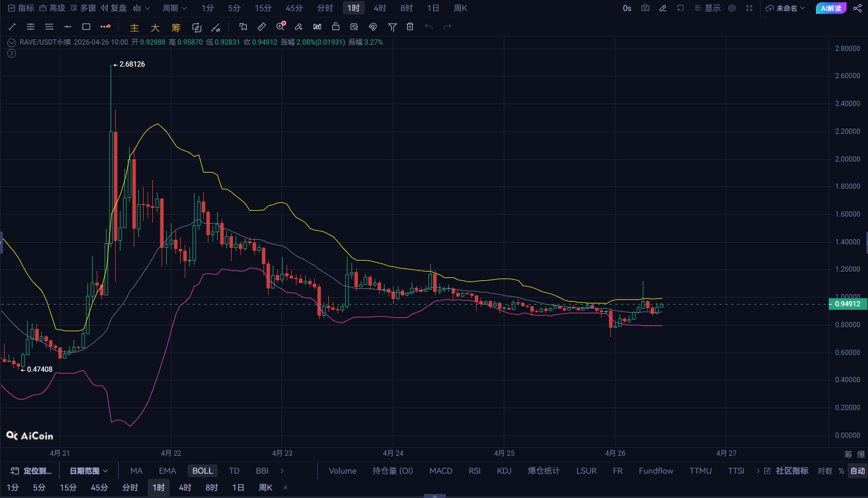Show more sub-indicators after TTSI
Screen dimensions: 868x498
click(x=758, y=471)
